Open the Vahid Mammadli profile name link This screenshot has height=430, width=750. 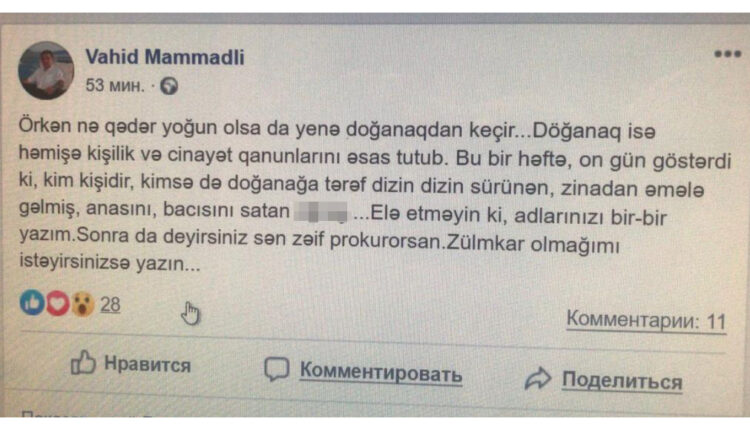tap(165, 57)
